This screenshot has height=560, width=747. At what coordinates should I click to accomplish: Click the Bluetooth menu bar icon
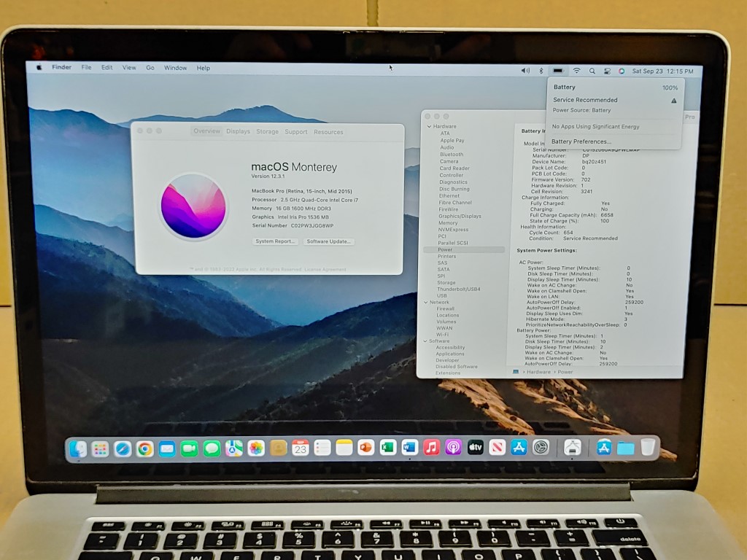pyautogui.click(x=541, y=71)
